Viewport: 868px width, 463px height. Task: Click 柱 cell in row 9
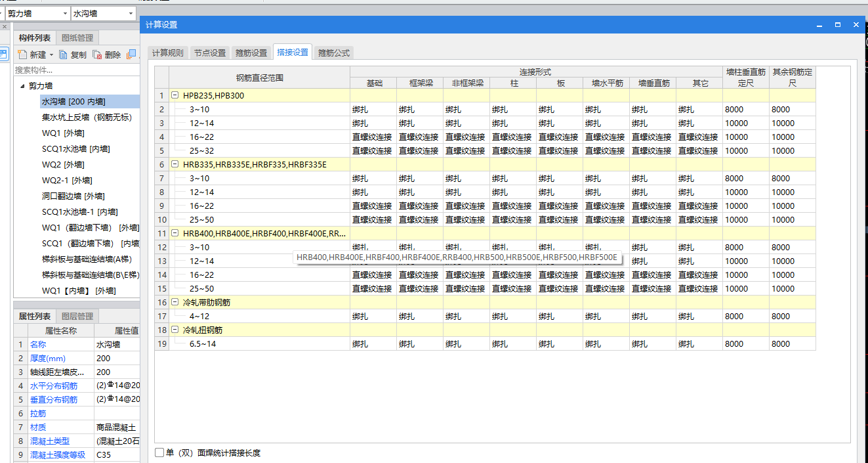pyautogui.click(x=513, y=206)
